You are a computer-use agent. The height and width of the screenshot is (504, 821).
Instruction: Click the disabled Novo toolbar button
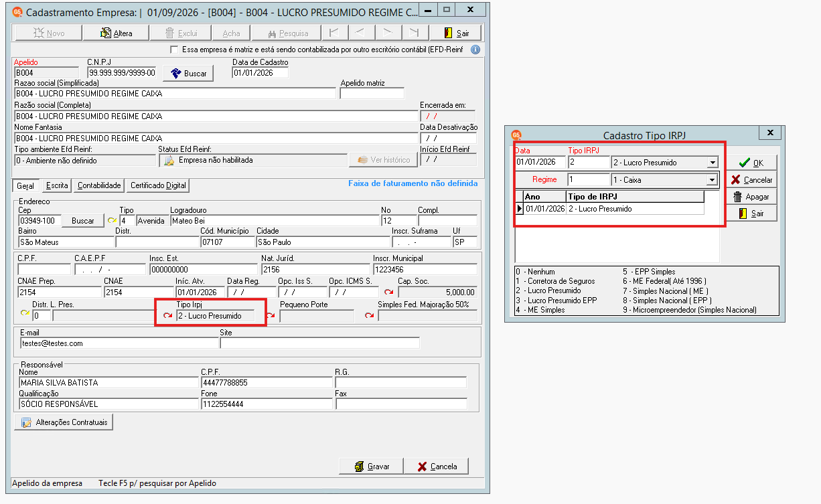pyautogui.click(x=49, y=33)
